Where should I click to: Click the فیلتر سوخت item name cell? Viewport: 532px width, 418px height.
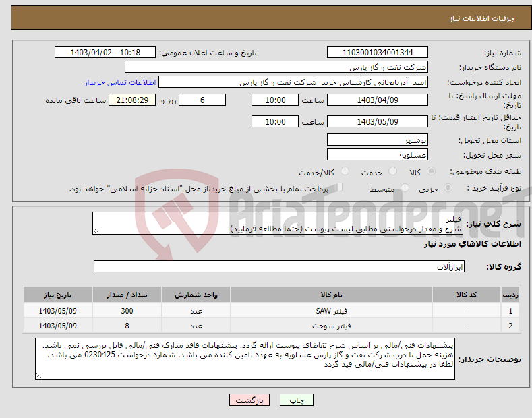tap(331, 326)
